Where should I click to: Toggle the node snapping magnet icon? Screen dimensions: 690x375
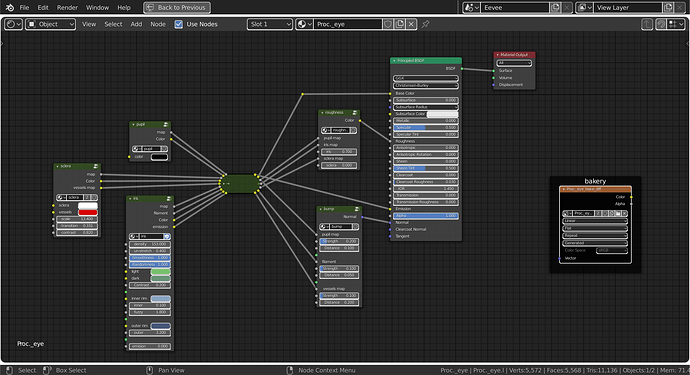pyautogui.click(x=661, y=24)
